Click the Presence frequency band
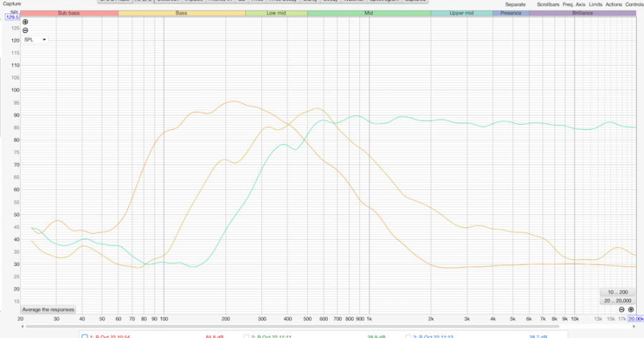 pyautogui.click(x=510, y=13)
